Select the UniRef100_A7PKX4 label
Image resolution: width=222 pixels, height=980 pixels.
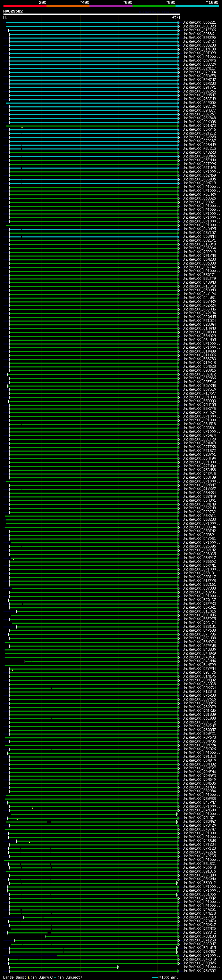199,72
